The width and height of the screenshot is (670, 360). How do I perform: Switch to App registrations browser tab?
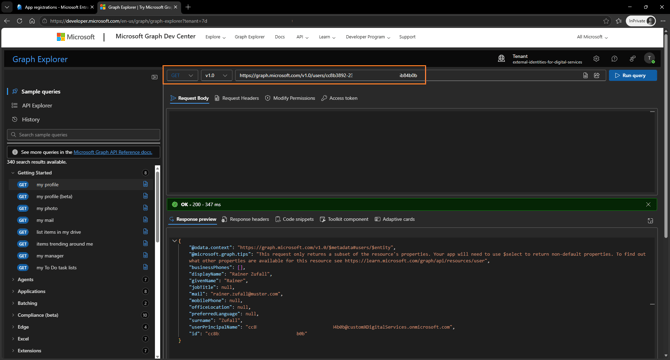coord(55,7)
